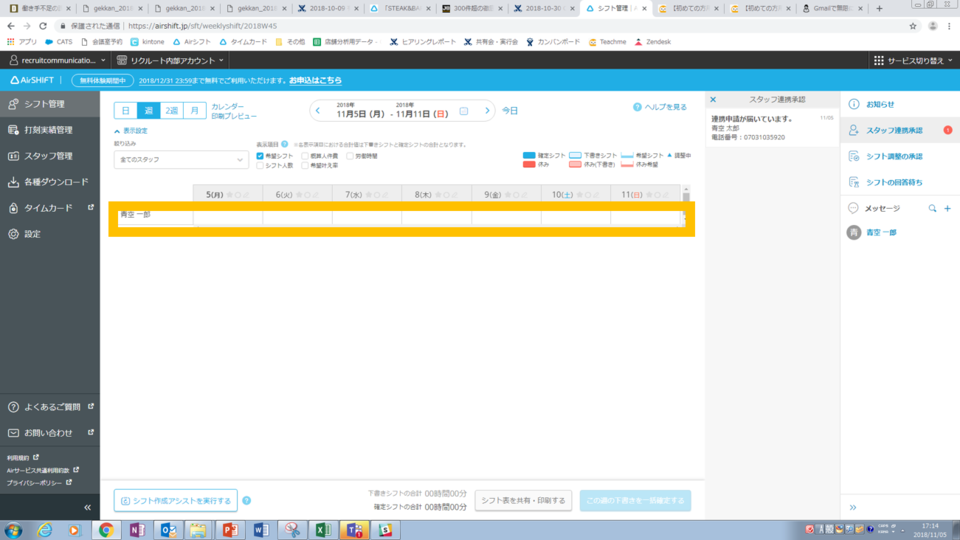
Task: Open the calendar date picker icon
Action: [x=463, y=111]
